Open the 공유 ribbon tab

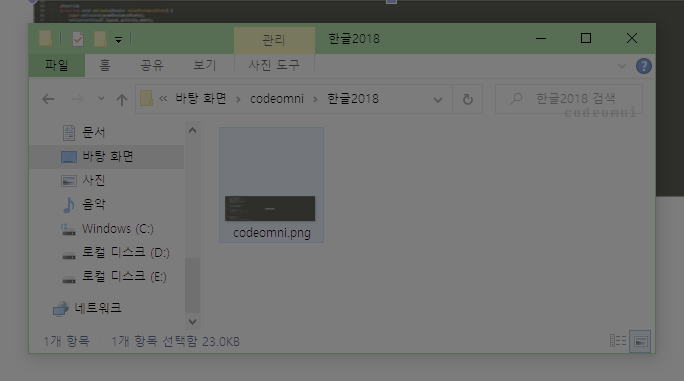coord(151,65)
